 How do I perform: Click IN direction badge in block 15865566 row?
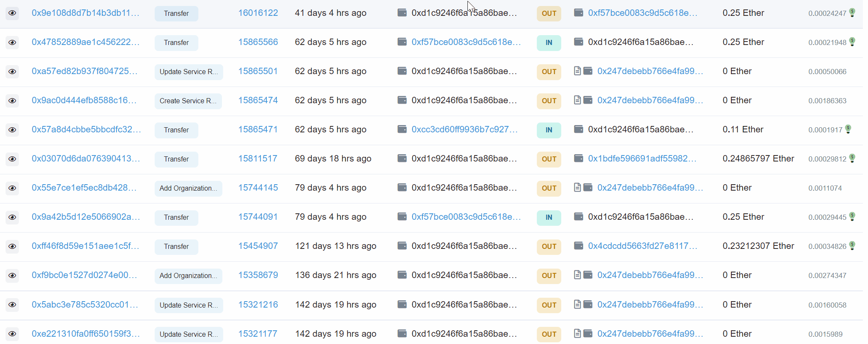549,42
